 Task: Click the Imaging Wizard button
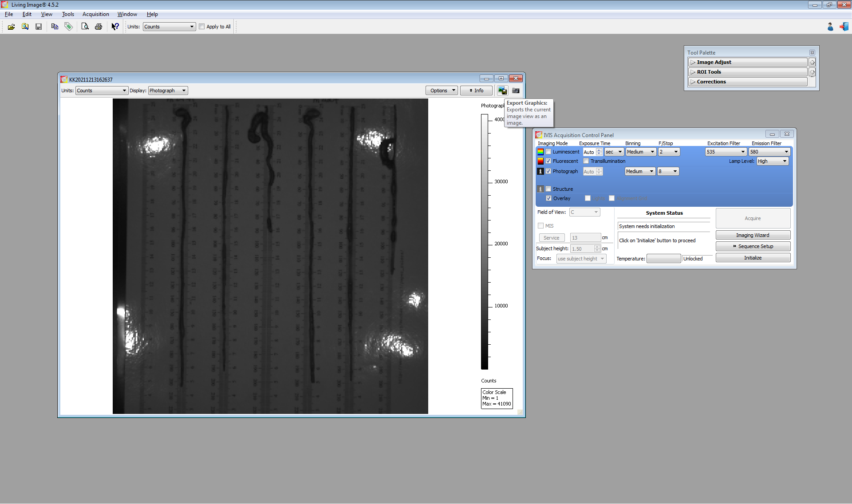tap(753, 235)
